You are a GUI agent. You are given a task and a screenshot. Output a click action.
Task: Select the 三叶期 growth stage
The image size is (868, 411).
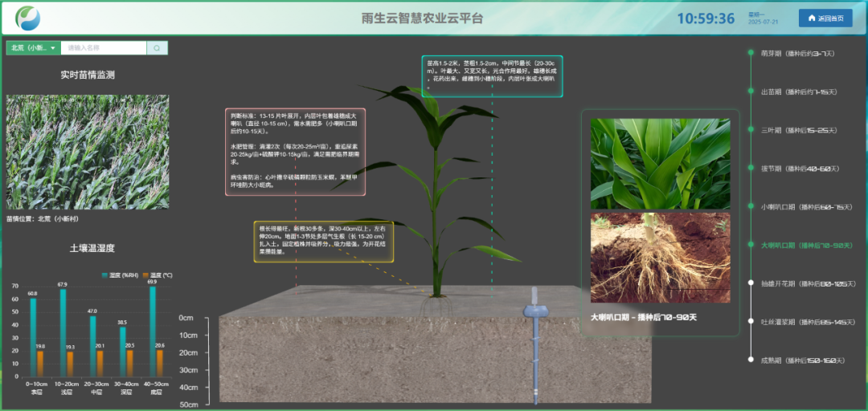coord(799,130)
